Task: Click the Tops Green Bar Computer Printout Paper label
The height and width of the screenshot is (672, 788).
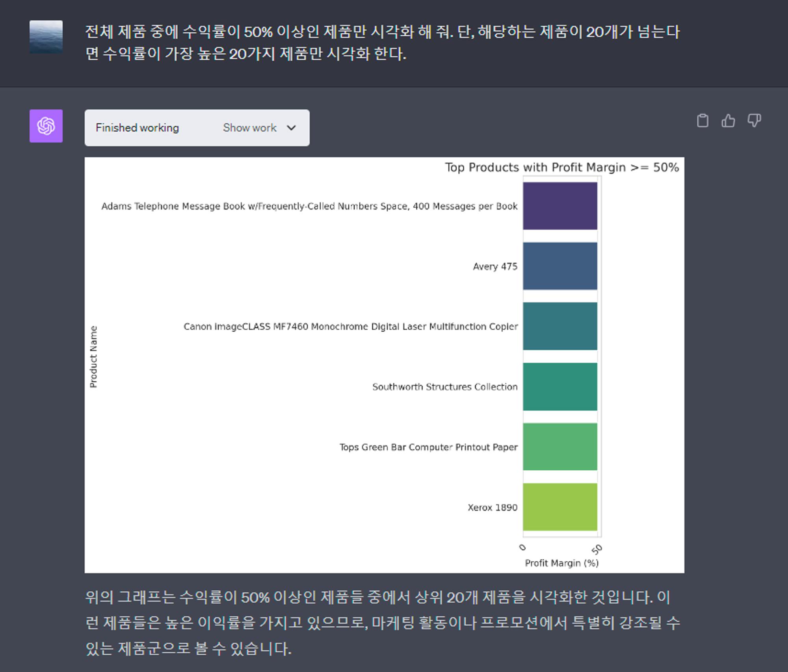Action: coord(429,447)
